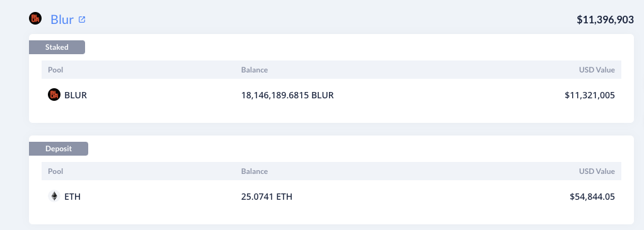Click the USD Value header under Deposit
Viewport: 644px width, 230px height.
(x=597, y=171)
